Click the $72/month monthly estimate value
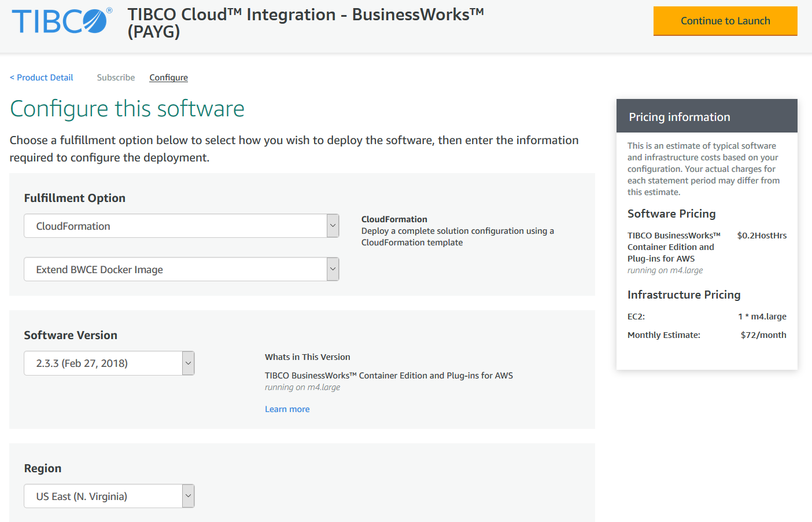 coord(763,335)
